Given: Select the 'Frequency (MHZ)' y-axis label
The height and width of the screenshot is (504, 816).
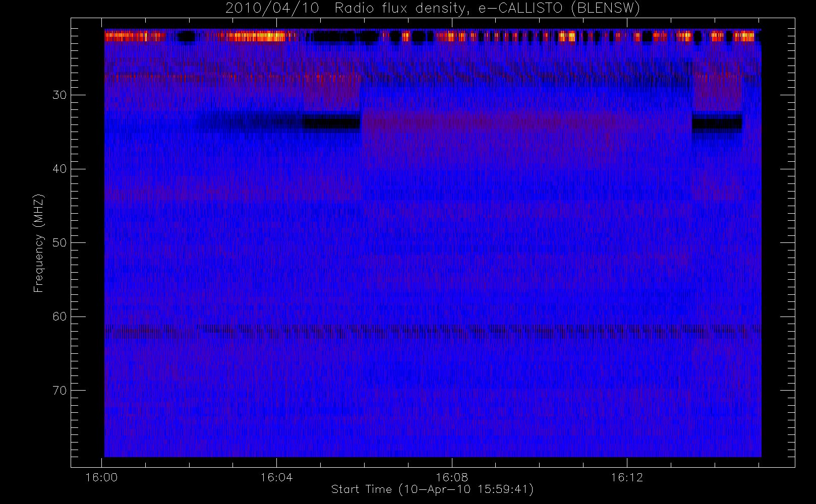Looking at the screenshot, I should [x=39, y=243].
